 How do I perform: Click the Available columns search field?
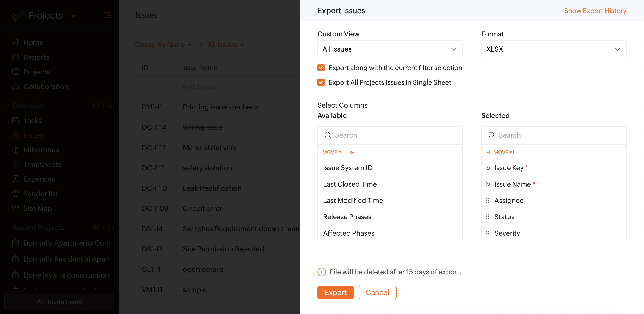[395, 135]
